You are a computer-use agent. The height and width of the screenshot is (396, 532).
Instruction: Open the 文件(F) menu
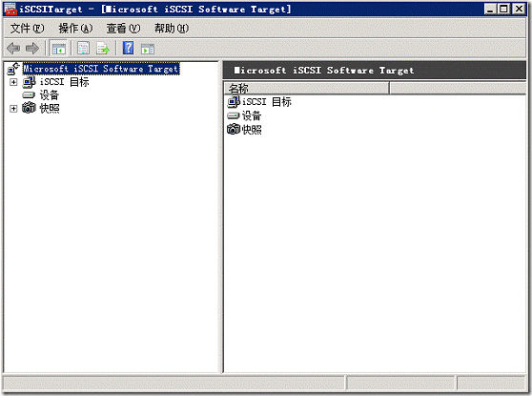coord(27,29)
